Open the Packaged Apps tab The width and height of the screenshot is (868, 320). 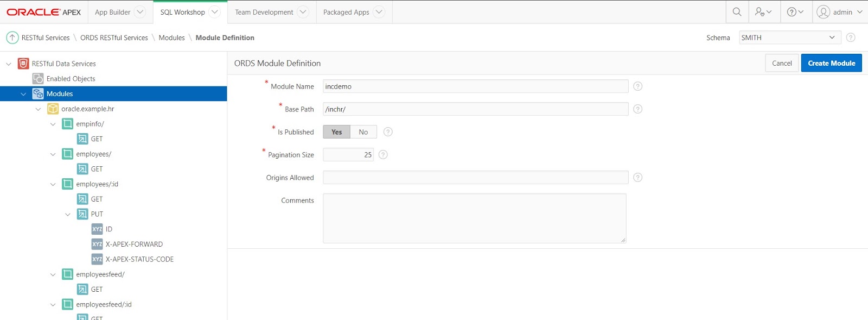pyautogui.click(x=346, y=12)
